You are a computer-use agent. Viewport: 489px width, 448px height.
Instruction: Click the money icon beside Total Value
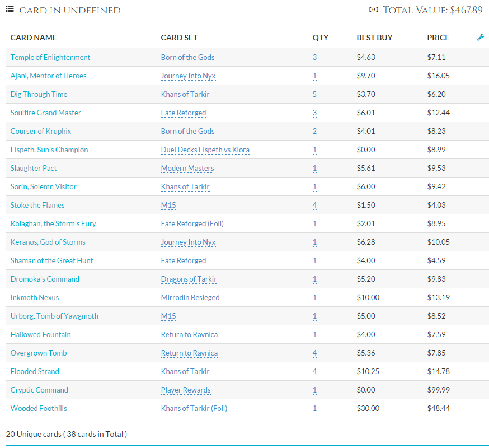(x=374, y=10)
